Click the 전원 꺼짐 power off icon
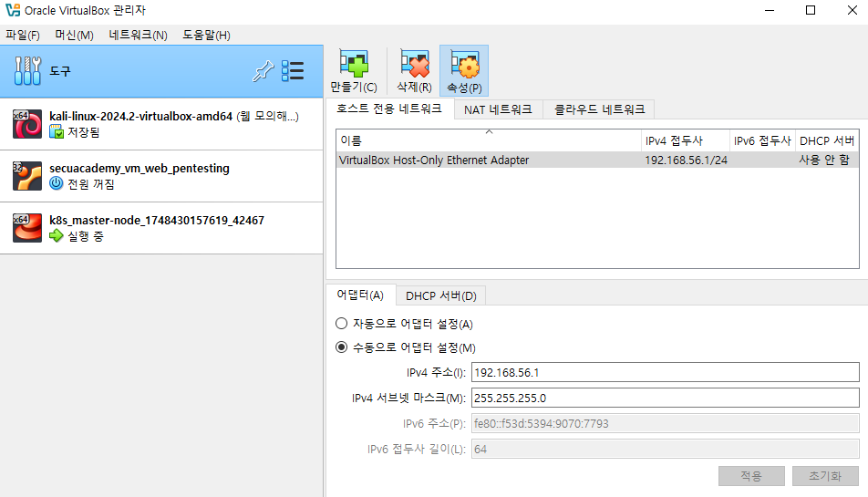The image size is (868, 497). 57,183
